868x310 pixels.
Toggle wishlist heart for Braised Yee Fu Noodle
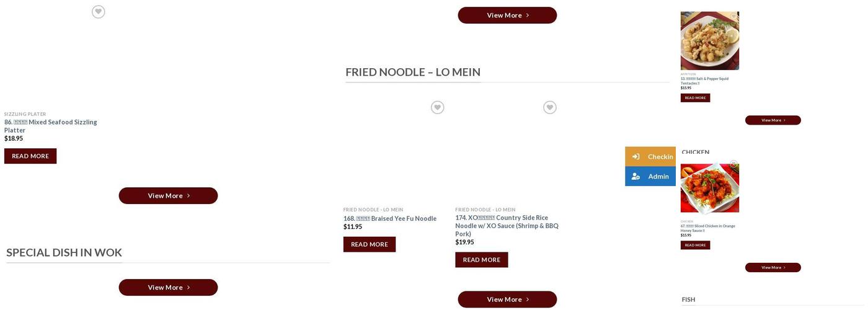point(437,108)
